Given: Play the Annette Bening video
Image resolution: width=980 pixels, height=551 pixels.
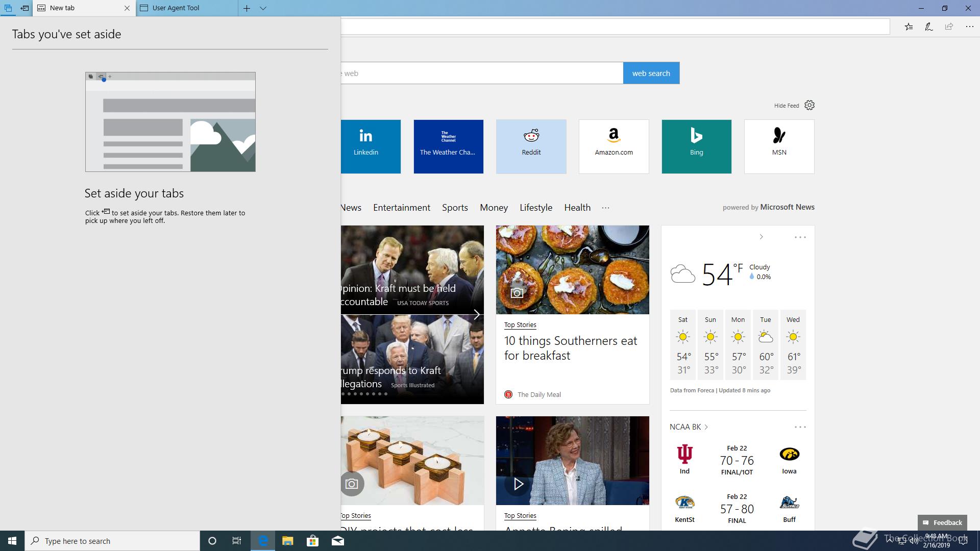Looking at the screenshot, I should 518,484.
